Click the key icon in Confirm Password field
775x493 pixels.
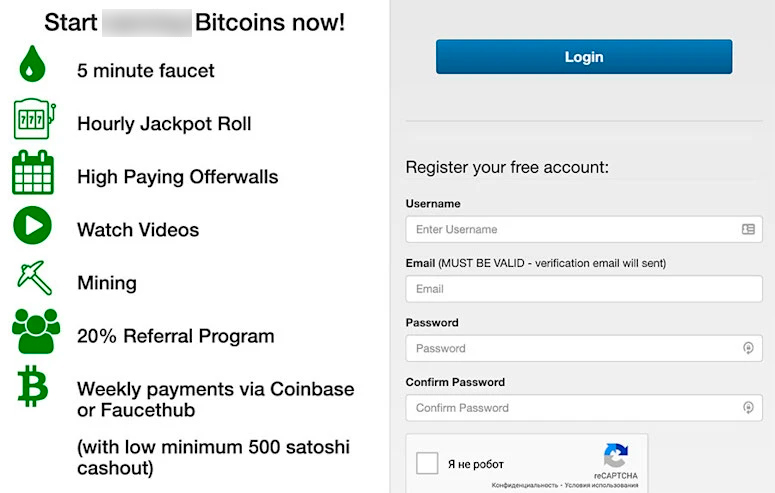tap(748, 408)
